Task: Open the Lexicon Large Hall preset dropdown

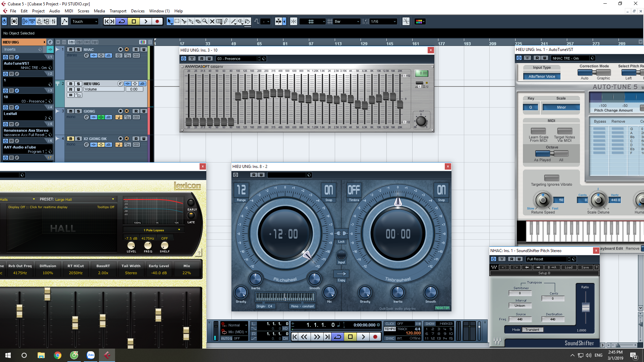Action: pyautogui.click(x=85, y=199)
